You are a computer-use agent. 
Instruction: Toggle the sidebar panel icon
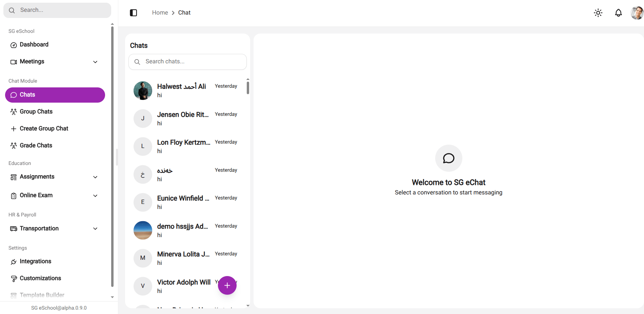click(x=134, y=13)
